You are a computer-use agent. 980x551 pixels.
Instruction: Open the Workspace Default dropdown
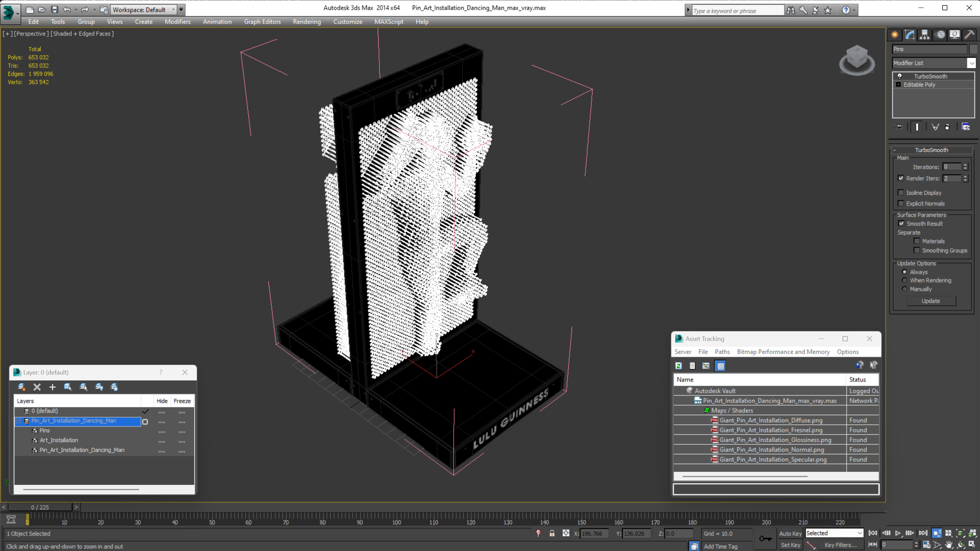click(144, 10)
